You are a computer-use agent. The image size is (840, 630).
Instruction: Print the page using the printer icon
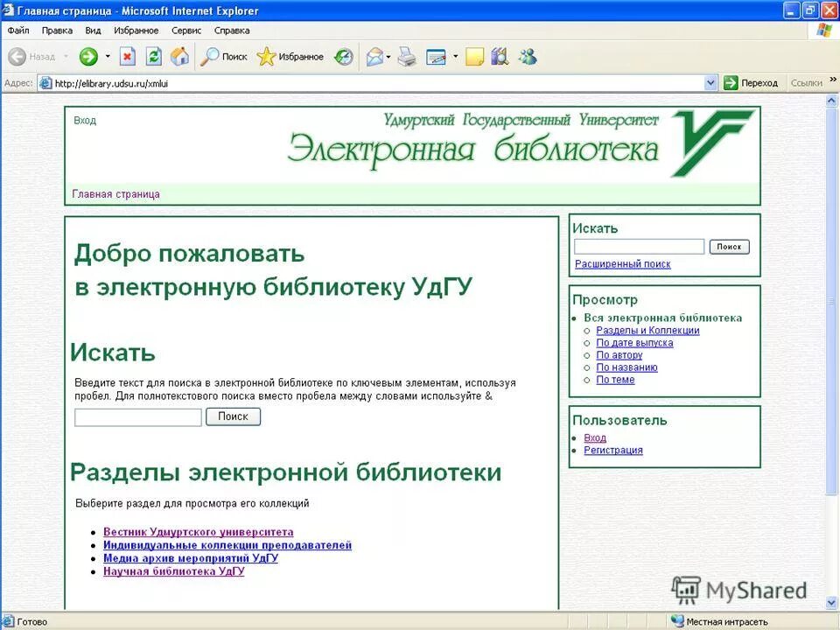point(405,56)
